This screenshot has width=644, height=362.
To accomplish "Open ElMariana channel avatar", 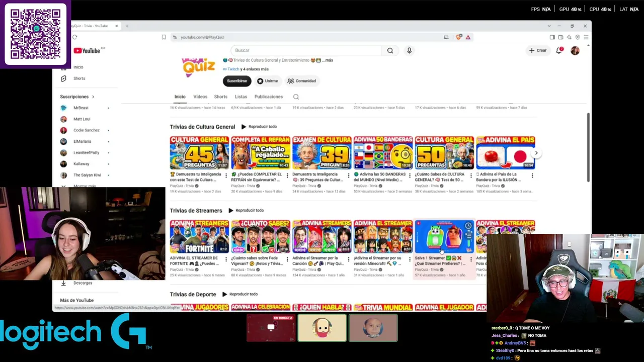I will click(63, 141).
